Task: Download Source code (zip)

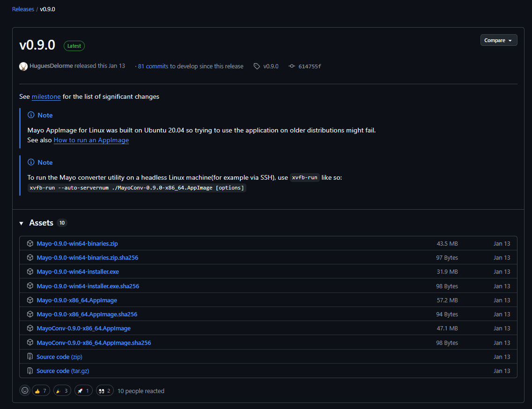Action: pos(59,357)
